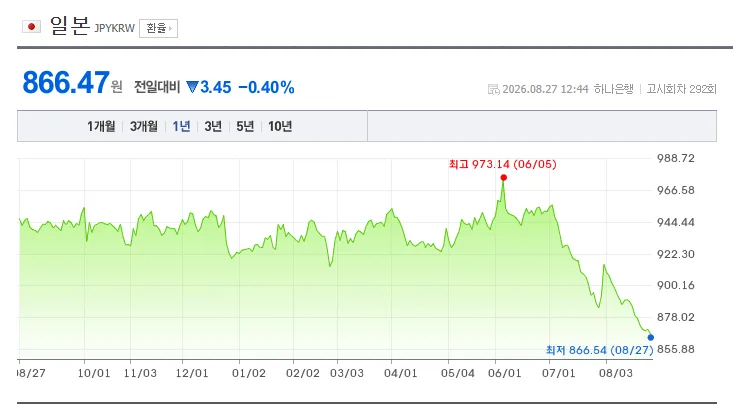Click the JPYKRW ticker text
Image resolution: width=733 pixels, height=420 pixels.
115,28
